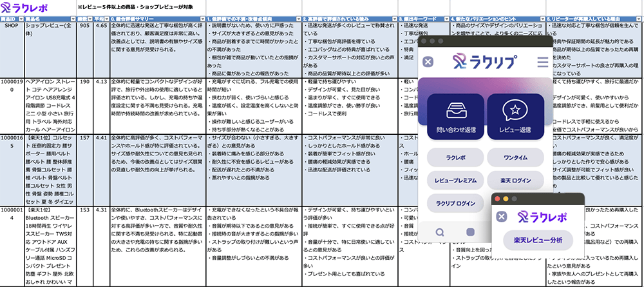Viewport: 644px width, 287px height.
Task: Click the ラクレポ logo above the spreadsheet
Action: point(25,8)
